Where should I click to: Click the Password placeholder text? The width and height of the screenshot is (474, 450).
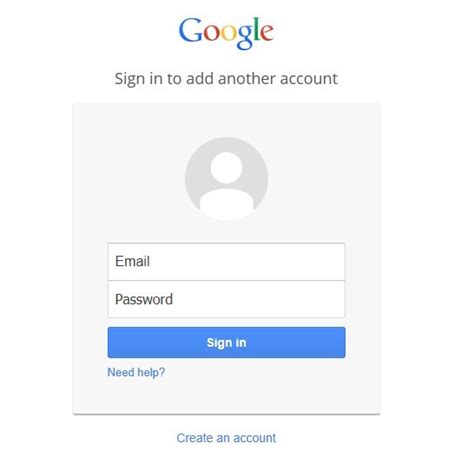coord(144,299)
